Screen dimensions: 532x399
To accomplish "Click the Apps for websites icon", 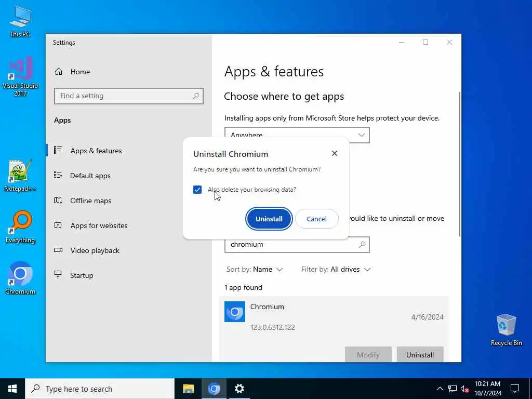I will pyautogui.click(x=58, y=225).
